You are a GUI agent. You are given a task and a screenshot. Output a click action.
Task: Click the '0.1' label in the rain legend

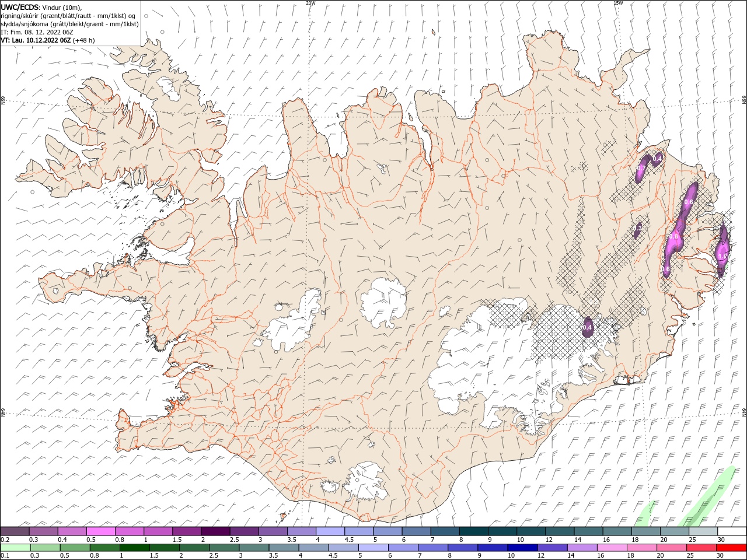tap(5, 555)
